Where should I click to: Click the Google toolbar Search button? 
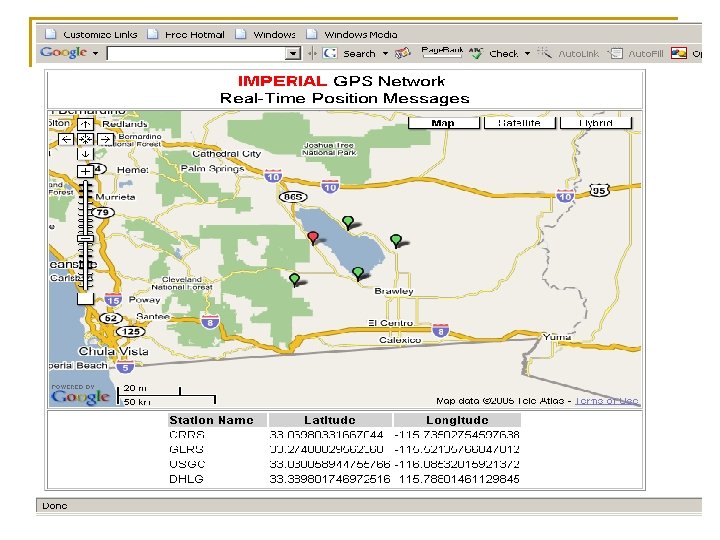coord(350,54)
